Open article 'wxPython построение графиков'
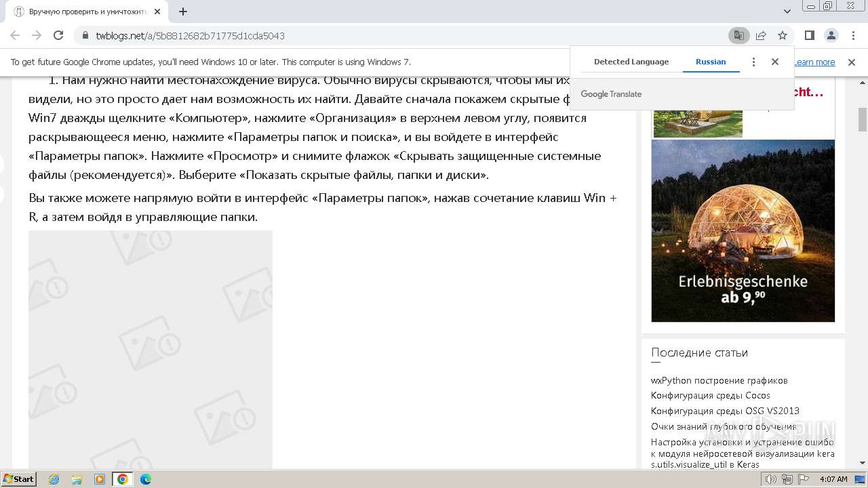This screenshot has width=868, height=488. [x=719, y=380]
